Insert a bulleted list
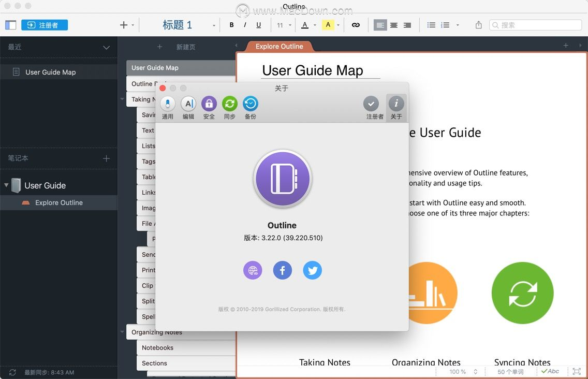The height and width of the screenshot is (379, 588). point(431,25)
